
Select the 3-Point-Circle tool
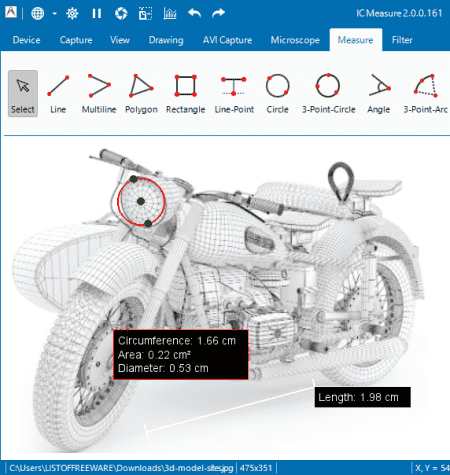point(328,94)
